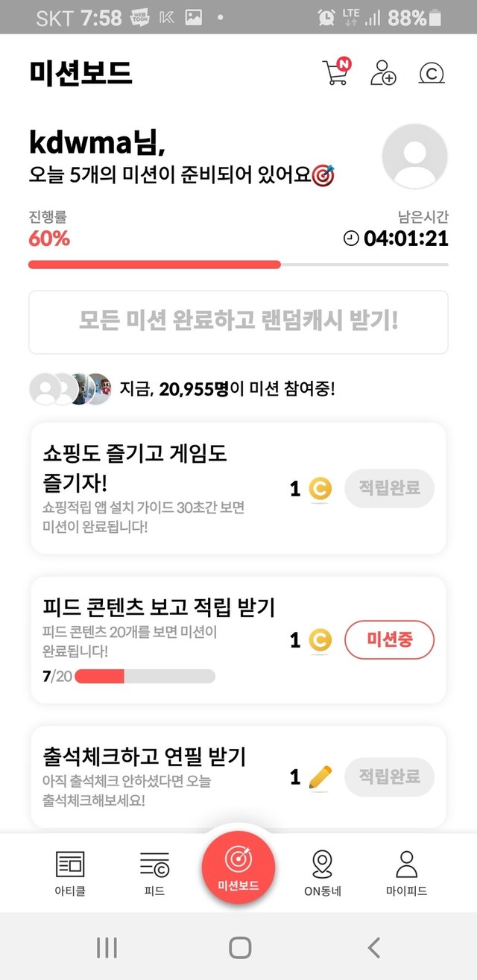Tap the mission progress bar at 60%
The image size is (477, 980).
pos(238,265)
